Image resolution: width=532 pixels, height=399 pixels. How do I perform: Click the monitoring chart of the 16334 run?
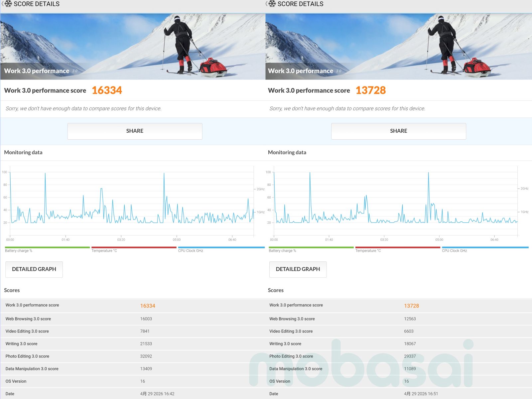tap(132, 203)
